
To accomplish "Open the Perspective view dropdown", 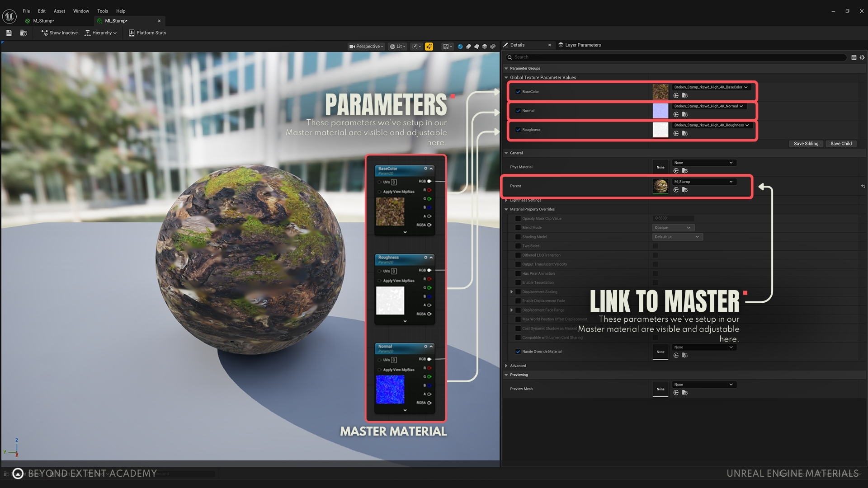I will click(x=366, y=47).
